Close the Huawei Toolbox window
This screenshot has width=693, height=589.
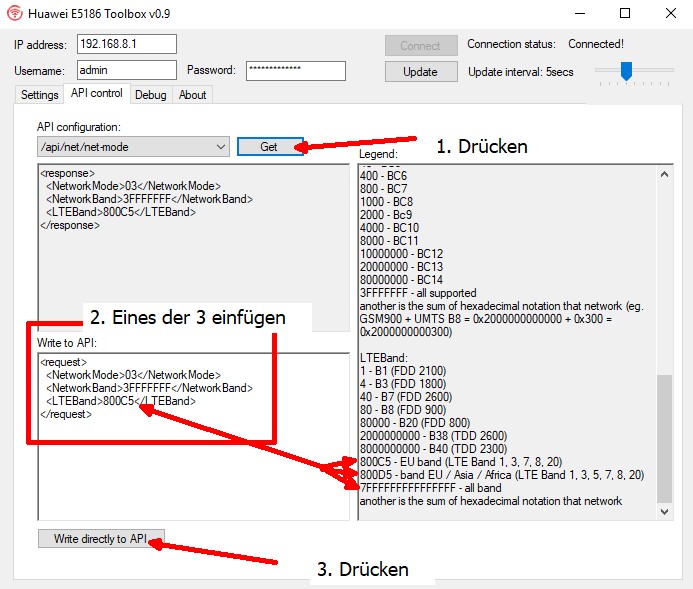pyautogui.click(x=670, y=13)
